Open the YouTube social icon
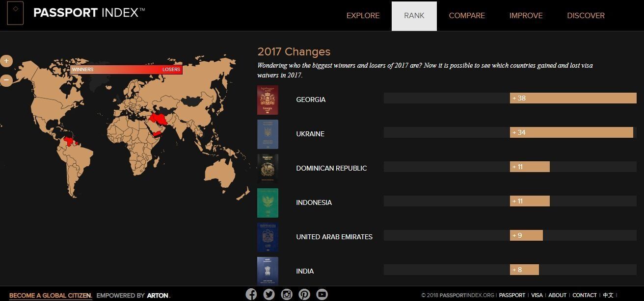 click(322, 294)
